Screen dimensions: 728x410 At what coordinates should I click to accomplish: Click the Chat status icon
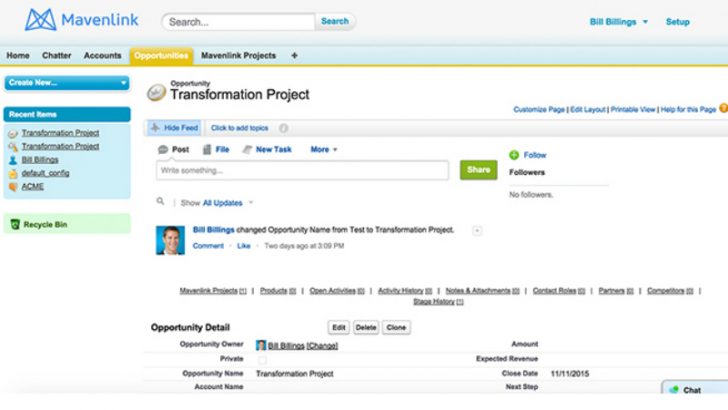coord(674,390)
